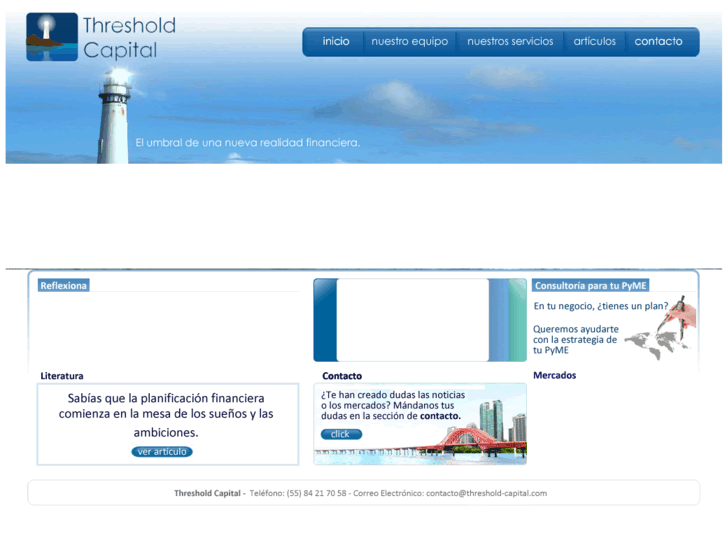The height and width of the screenshot is (545, 727).
Task: Click the footer phone number (55) 84 21 70 58
Action: (x=316, y=493)
